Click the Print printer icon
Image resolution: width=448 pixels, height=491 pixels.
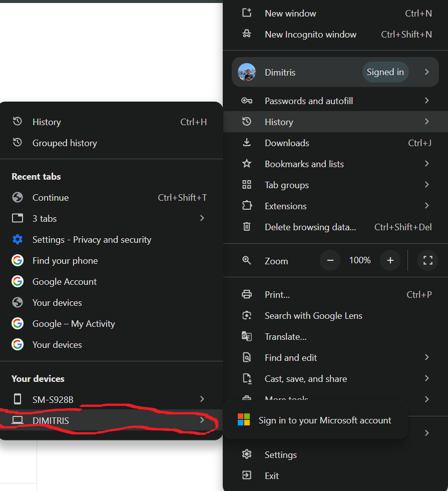(247, 294)
